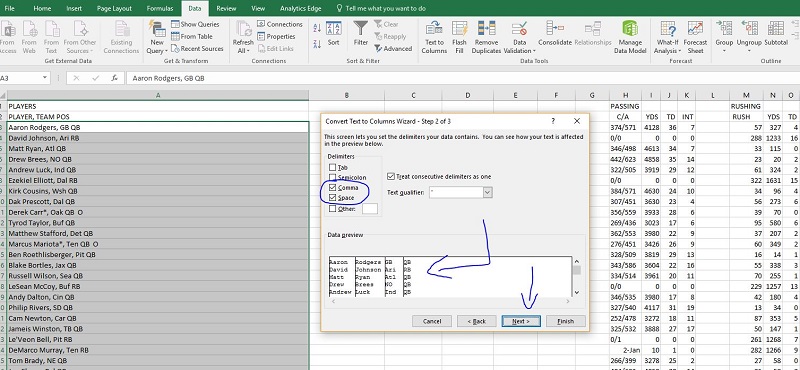Click Finish in the wizard

pos(565,321)
